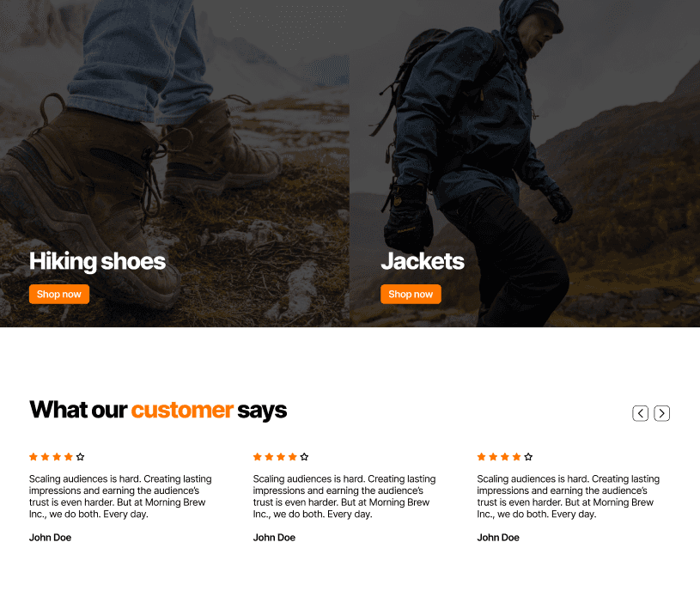The width and height of the screenshot is (700, 591).
Task: Click the previous testimonial arrow icon
Action: 640,413
